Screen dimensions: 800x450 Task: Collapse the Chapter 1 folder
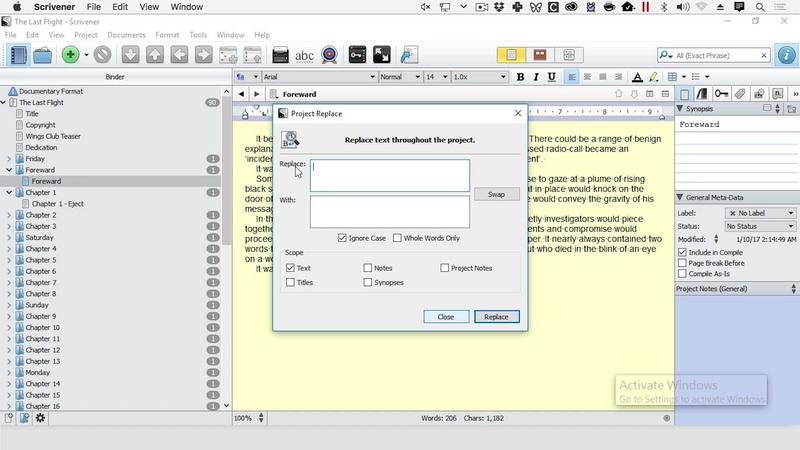9,192
